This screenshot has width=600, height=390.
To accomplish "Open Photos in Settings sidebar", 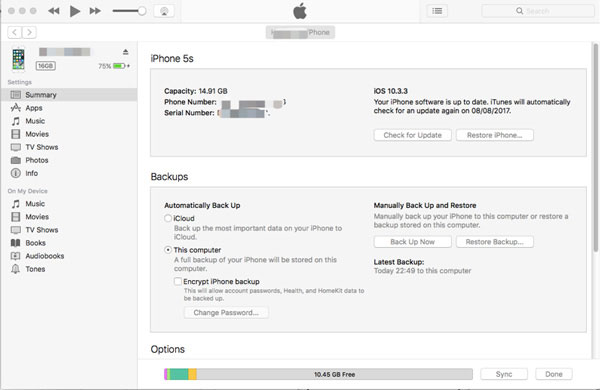I will [x=69, y=160].
